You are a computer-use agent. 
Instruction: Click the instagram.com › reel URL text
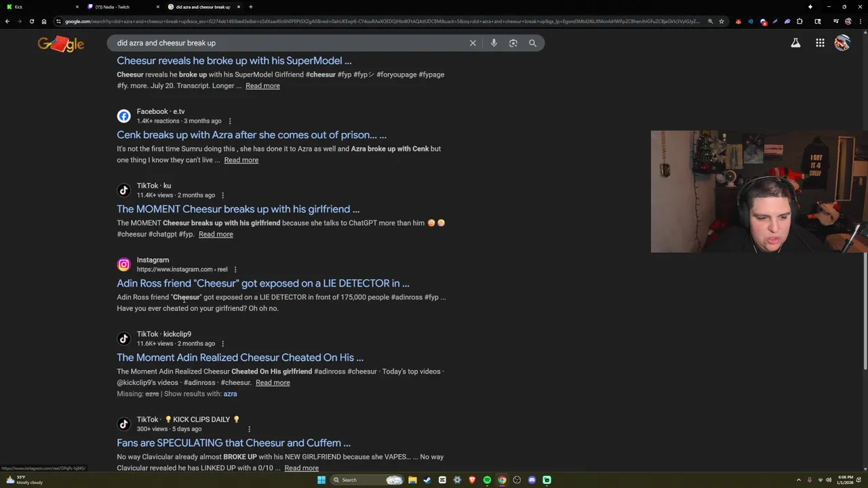pos(182,270)
